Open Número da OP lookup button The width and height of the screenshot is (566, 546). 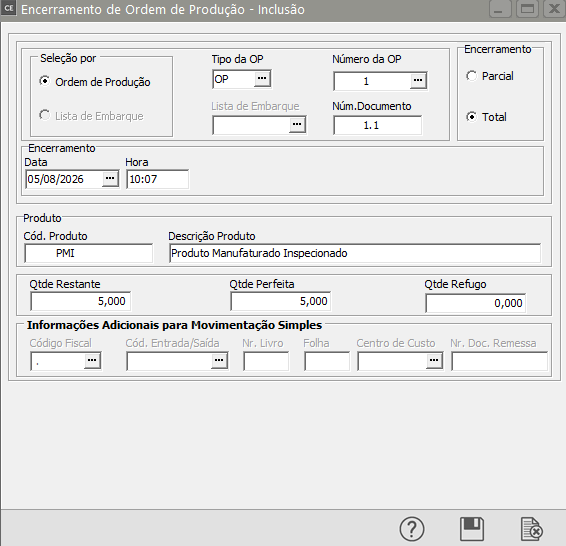(418, 81)
